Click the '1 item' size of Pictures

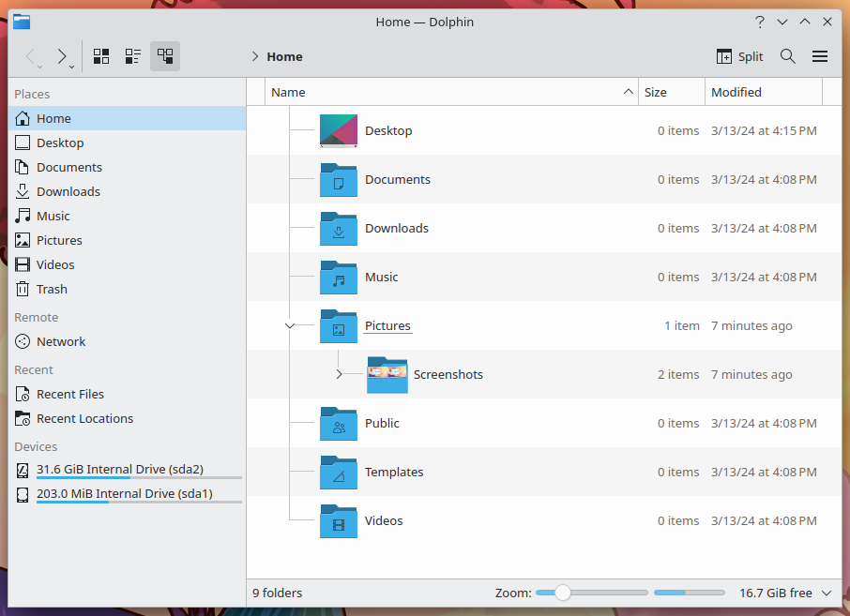tap(682, 325)
